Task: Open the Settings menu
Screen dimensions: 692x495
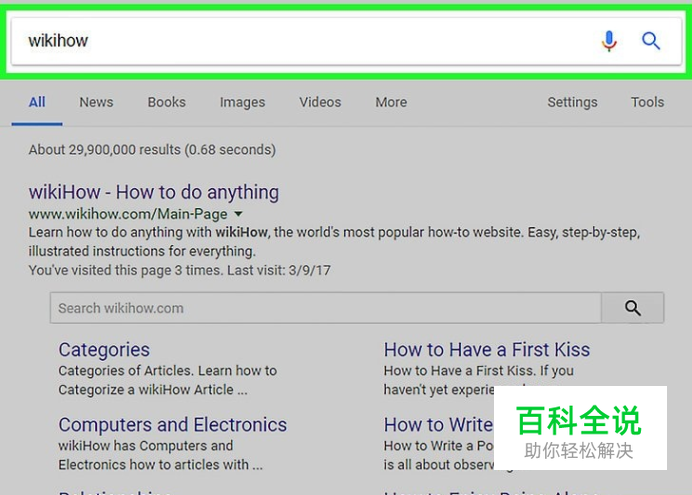Action: (x=572, y=102)
